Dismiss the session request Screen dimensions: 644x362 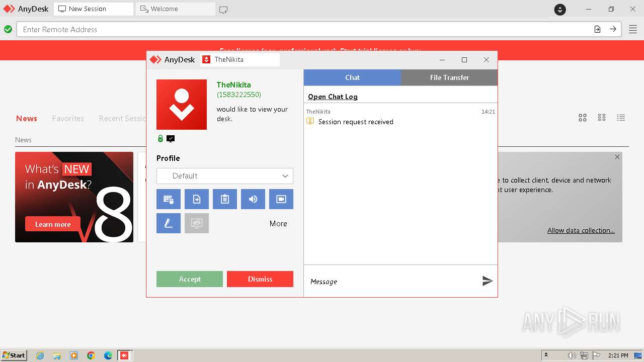point(260,279)
